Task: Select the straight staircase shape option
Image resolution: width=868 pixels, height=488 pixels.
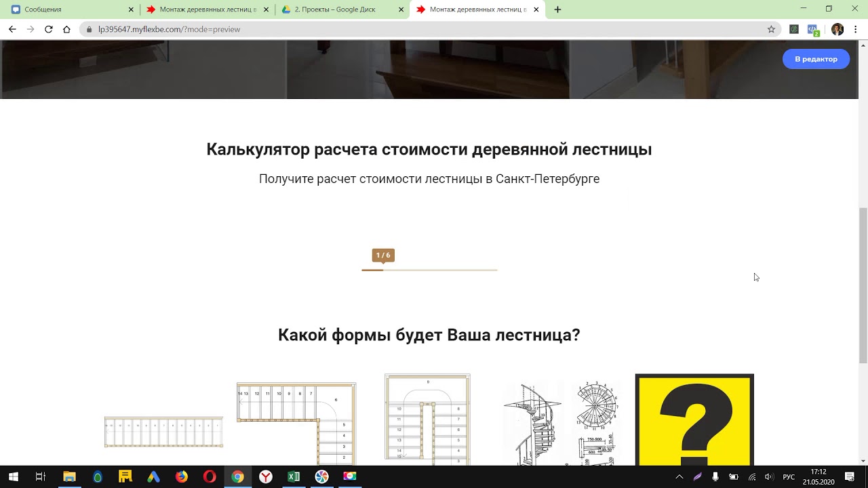Action: click(x=163, y=432)
